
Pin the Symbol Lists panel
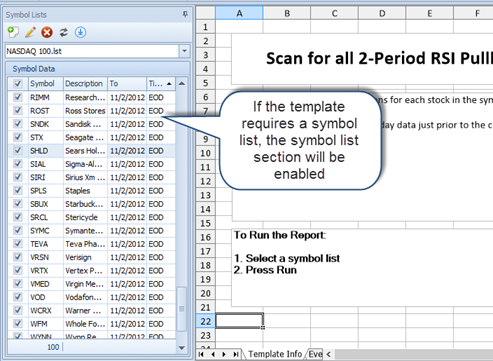pos(185,14)
